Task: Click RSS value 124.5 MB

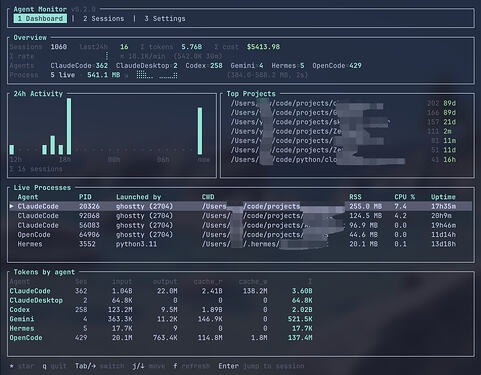Action: pyautogui.click(x=366, y=216)
